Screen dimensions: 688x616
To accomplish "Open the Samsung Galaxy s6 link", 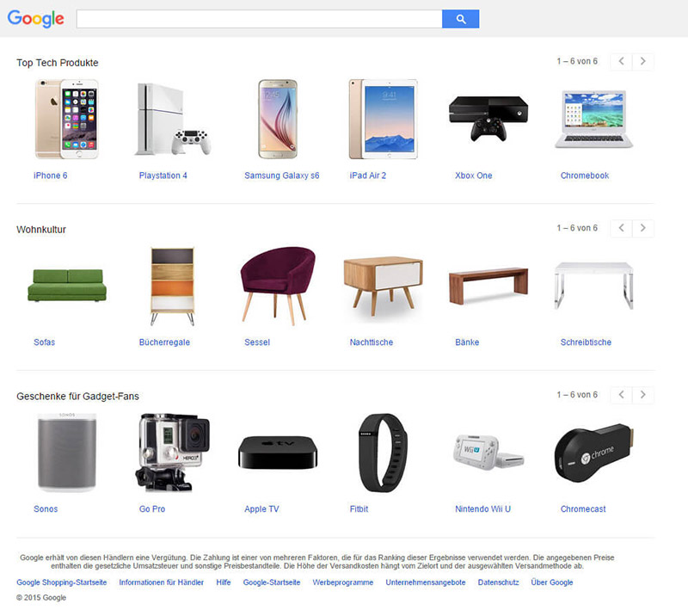I will pyautogui.click(x=282, y=176).
